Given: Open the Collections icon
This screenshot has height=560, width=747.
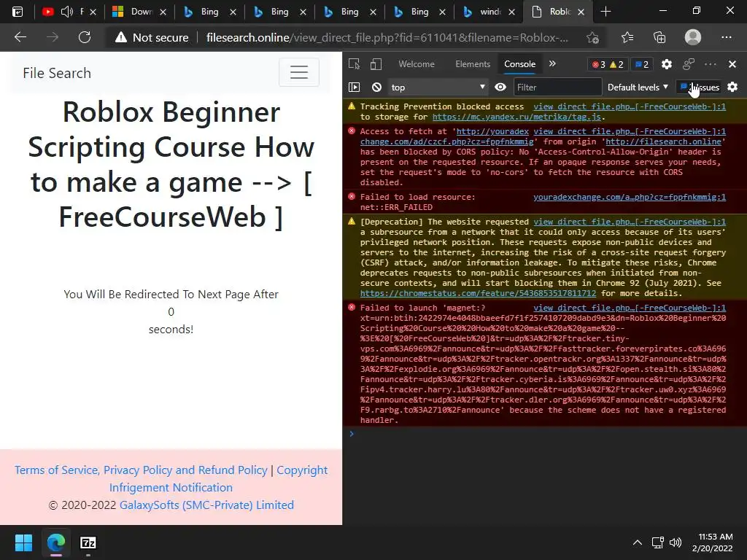Looking at the screenshot, I should 659,37.
